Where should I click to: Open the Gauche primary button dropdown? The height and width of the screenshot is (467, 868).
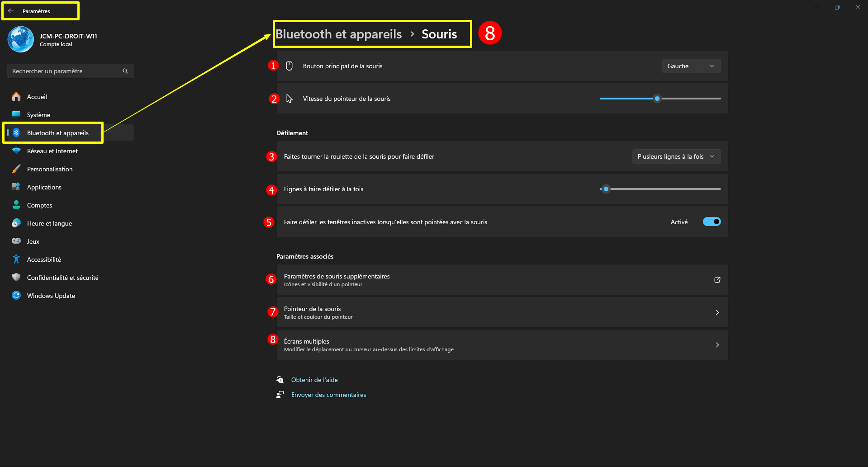691,66
